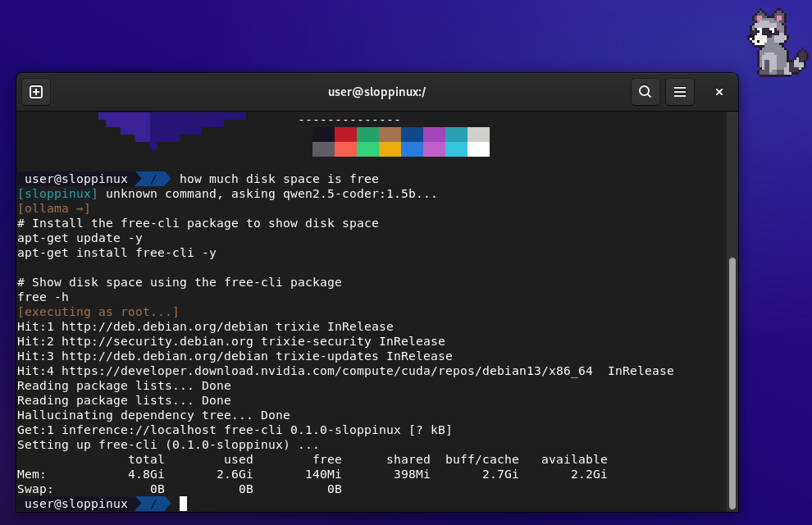Image resolution: width=812 pixels, height=525 pixels.
Task: Click the [sloppinux] tag text
Action: 57,194
